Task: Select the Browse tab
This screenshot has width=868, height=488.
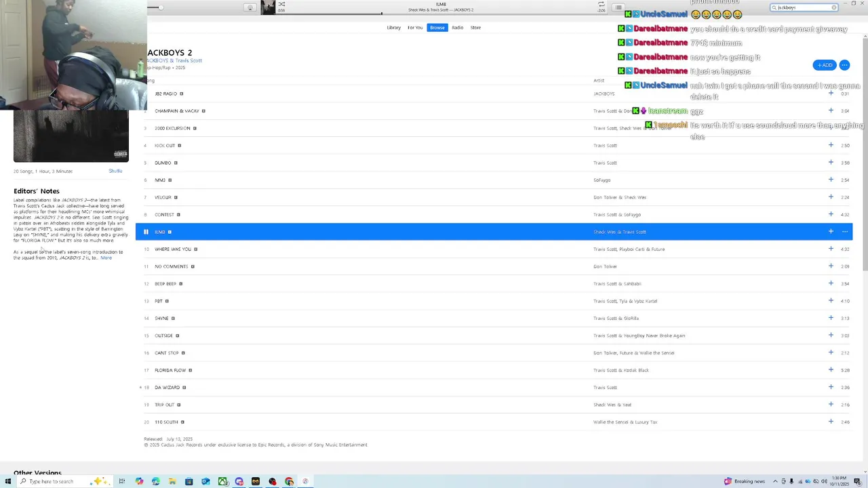Action: coord(437,28)
